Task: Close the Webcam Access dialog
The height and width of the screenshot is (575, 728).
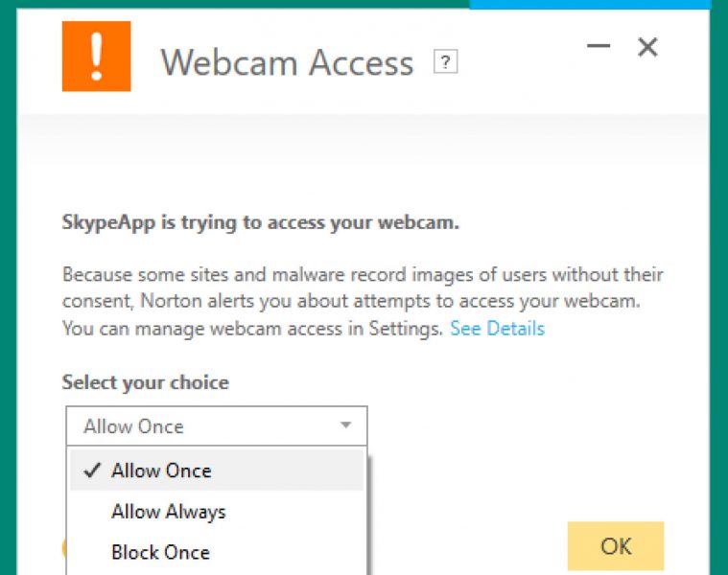Action: tap(647, 47)
